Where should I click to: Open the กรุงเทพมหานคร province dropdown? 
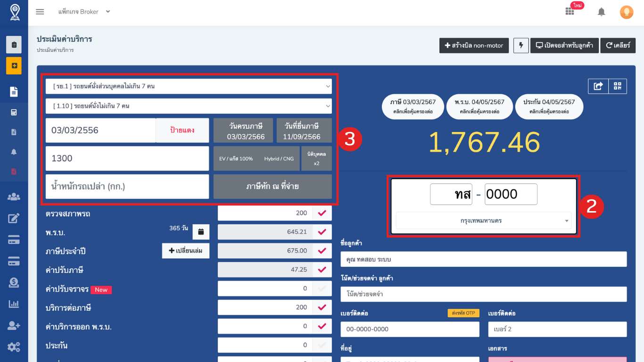484,221
